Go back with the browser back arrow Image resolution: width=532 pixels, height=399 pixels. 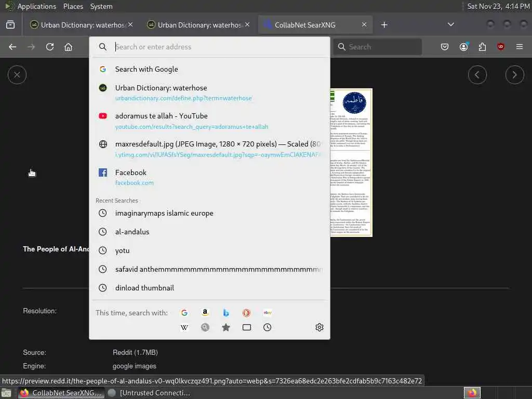[12, 47]
